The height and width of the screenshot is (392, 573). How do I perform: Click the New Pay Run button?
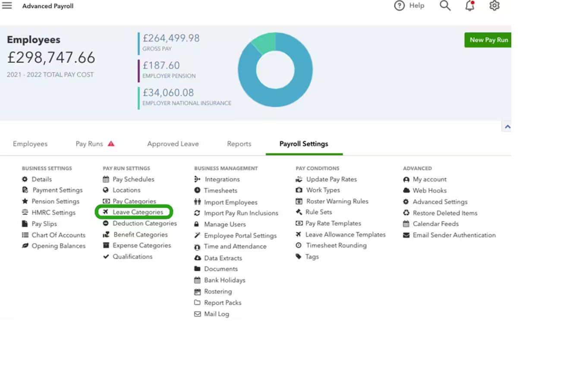[x=488, y=40]
